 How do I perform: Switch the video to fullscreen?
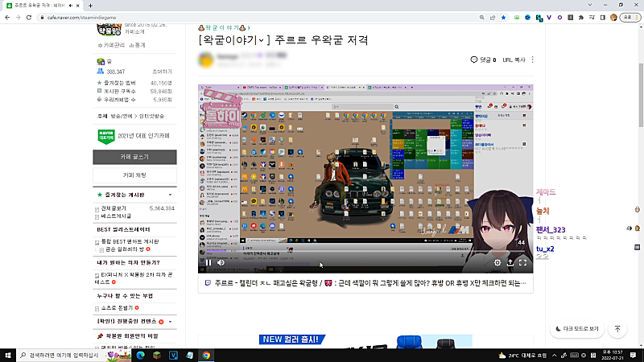click(522, 263)
